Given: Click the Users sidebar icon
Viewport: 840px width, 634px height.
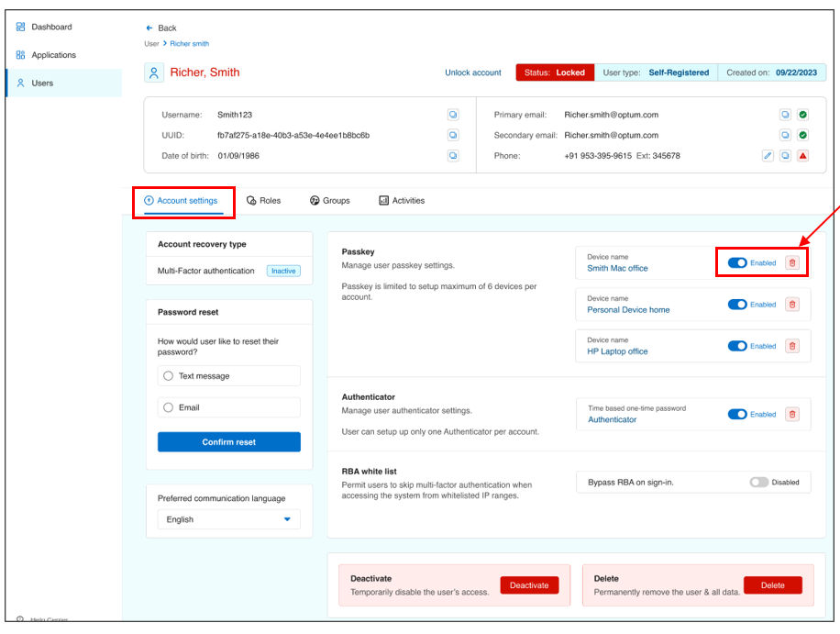Looking at the screenshot, I should [x=20, y=83].
